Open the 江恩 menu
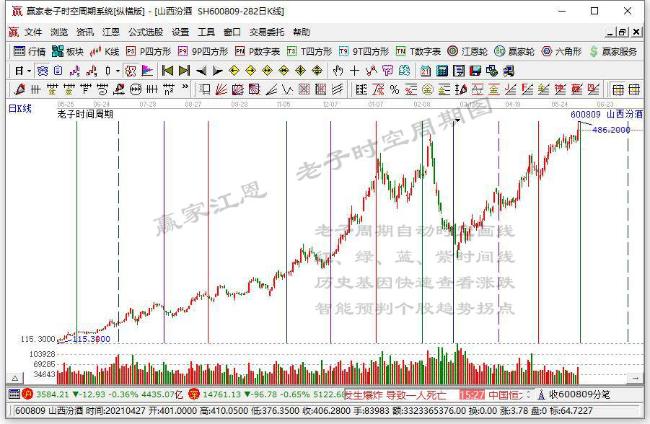Viewport: 650px width, 424px height. pyautogui.click(x=111, y=32)
